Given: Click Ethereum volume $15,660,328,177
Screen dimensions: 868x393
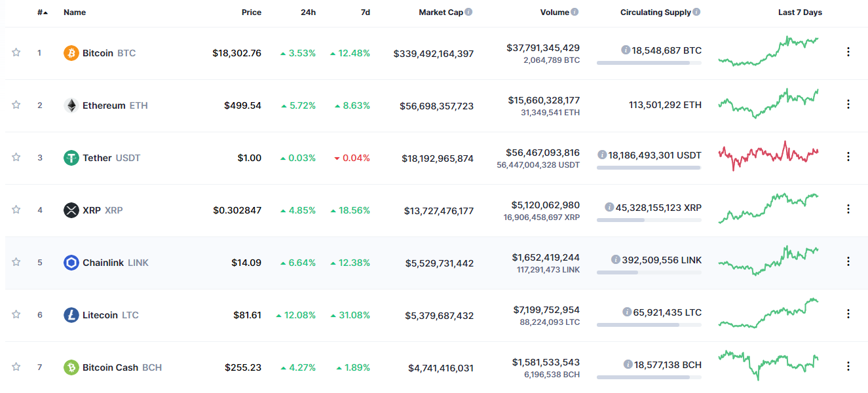Looking at the screenshot, I should (544, 100).
